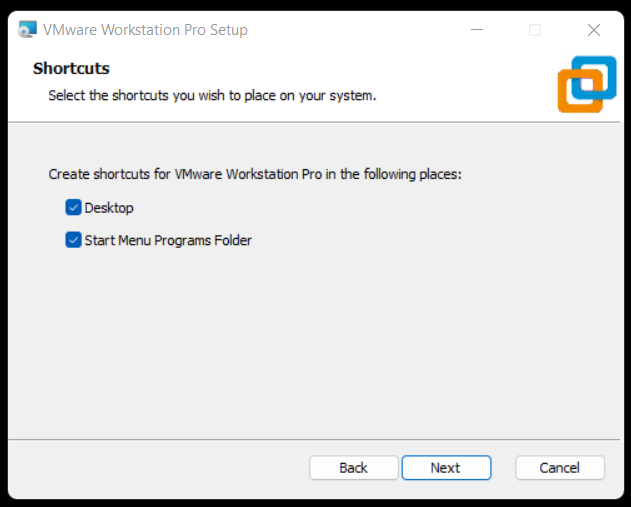
Task: Click the Start Menu Programs Folder label
Action: pyautogui.click(x=168, y=240)
